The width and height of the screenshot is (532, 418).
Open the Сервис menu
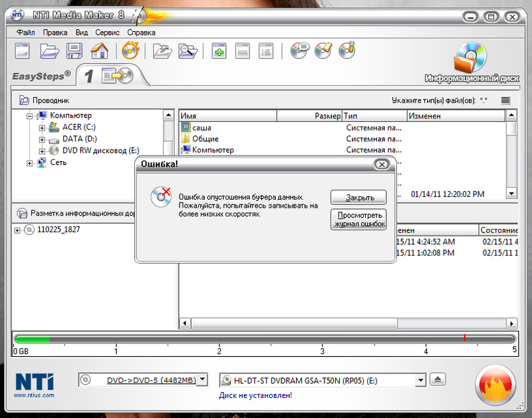(107, 32)
